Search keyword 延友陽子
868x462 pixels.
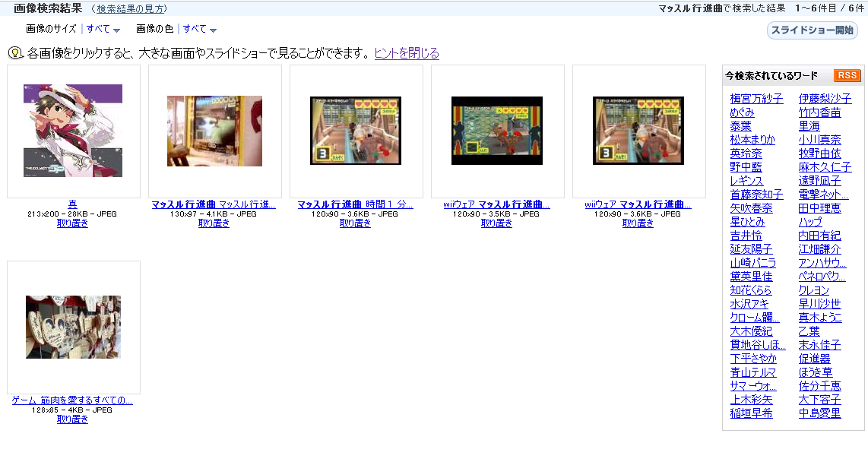[751, 249]
